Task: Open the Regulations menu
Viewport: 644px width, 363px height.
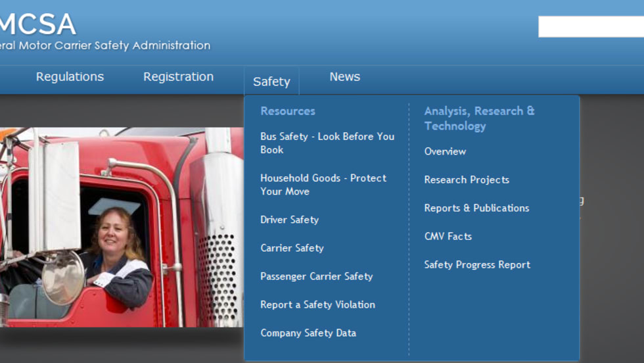Action: point(70,77)
